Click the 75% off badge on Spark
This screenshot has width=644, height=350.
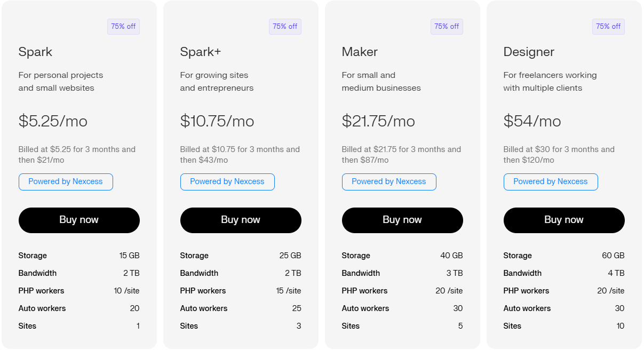point(123,26)
